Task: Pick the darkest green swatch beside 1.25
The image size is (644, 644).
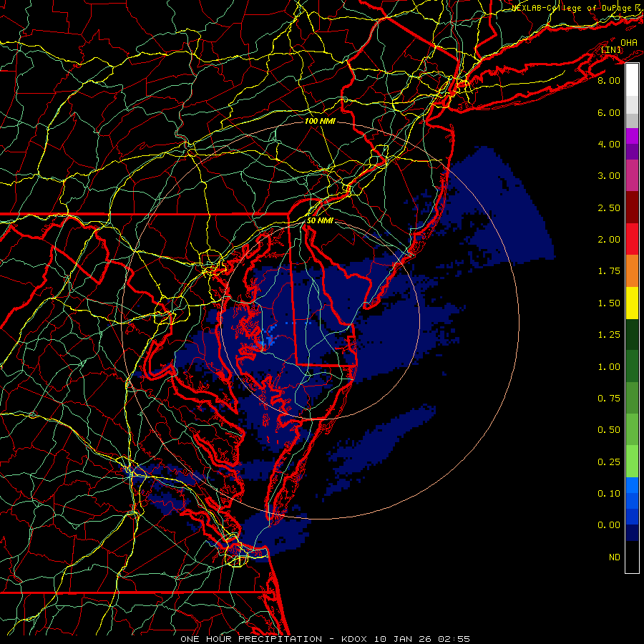Action: (632, 334)
